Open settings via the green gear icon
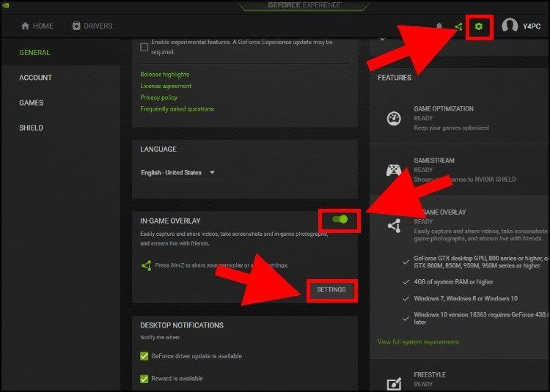Image resolution: width=550 pixels, height=392 pixels. pos(478,26)
